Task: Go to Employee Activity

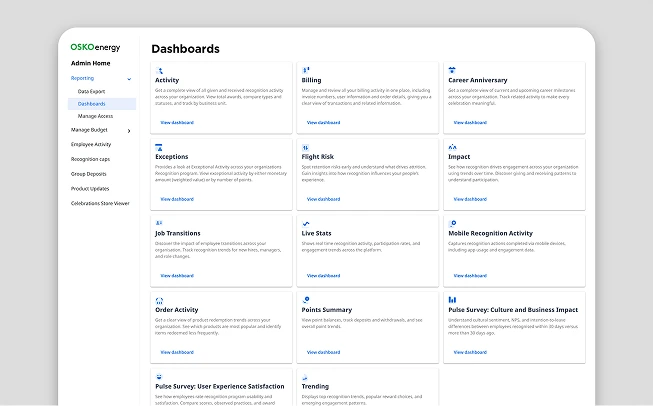Action: coord(91,144)
